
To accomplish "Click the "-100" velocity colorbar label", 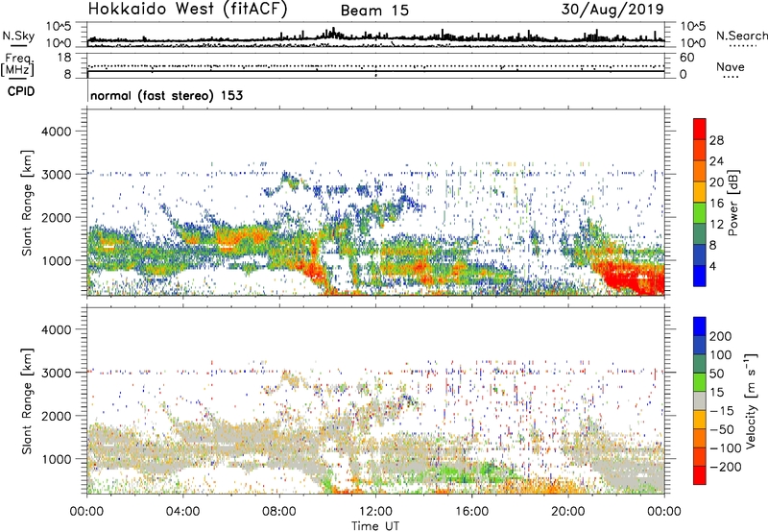I will (x=725, y=448).
